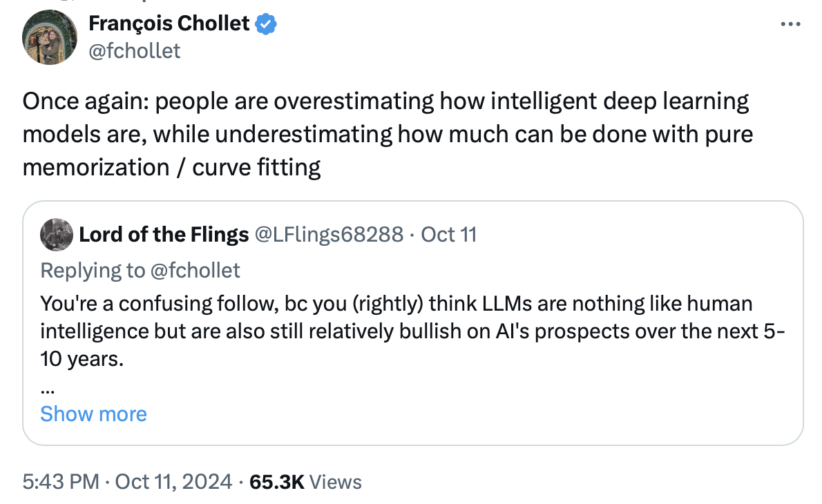The height and width of the screenshot is (504, 822).
Task: Open the 65.3K view count
Action: click(277, 481)
